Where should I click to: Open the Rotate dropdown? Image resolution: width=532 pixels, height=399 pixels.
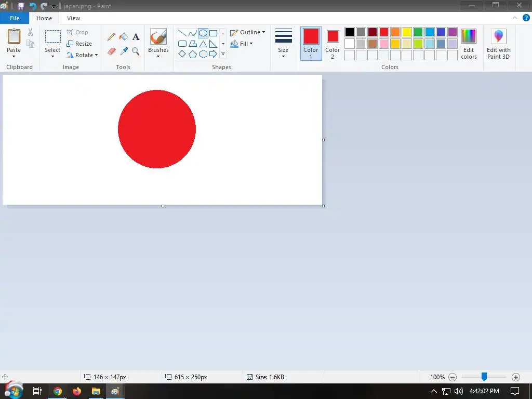[82, 55]
